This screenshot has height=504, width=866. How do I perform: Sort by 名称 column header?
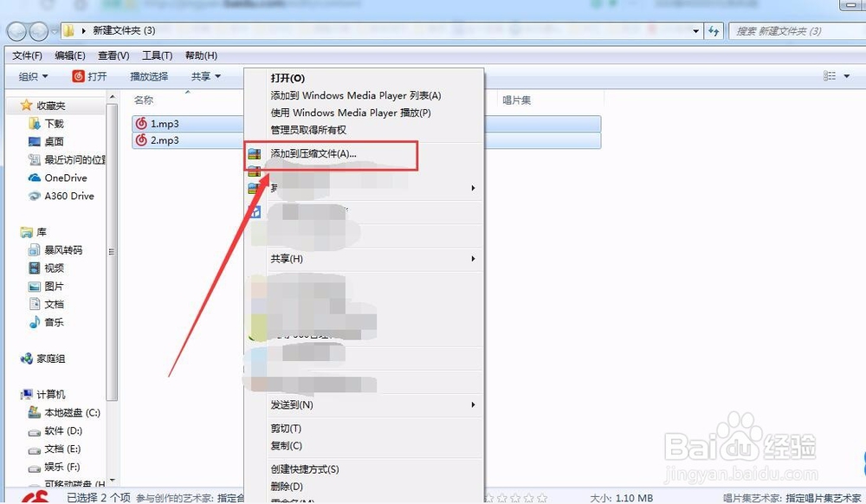click(144, 100)
